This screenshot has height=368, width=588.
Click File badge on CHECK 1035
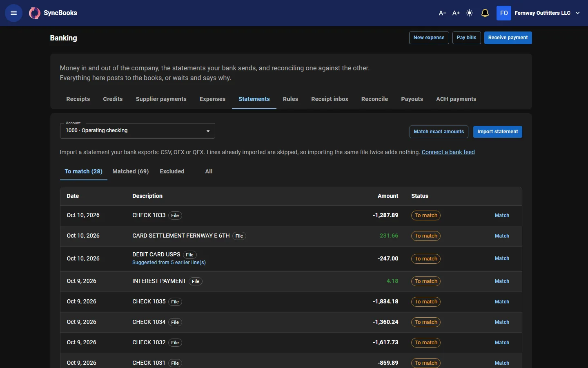175,302
